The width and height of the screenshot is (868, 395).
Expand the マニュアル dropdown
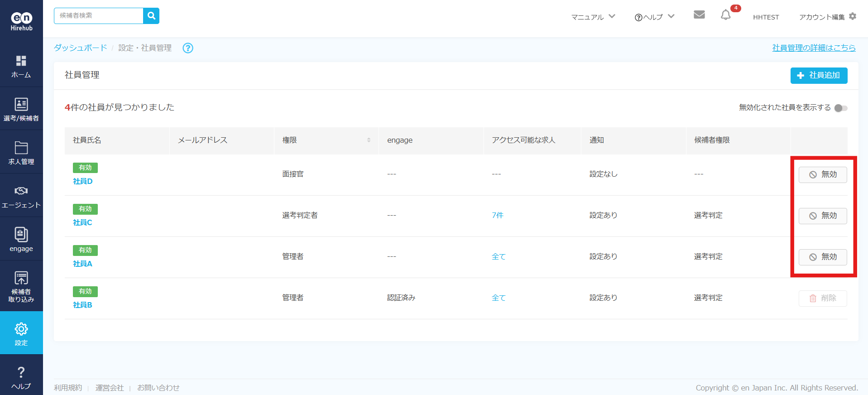[593, 17]
